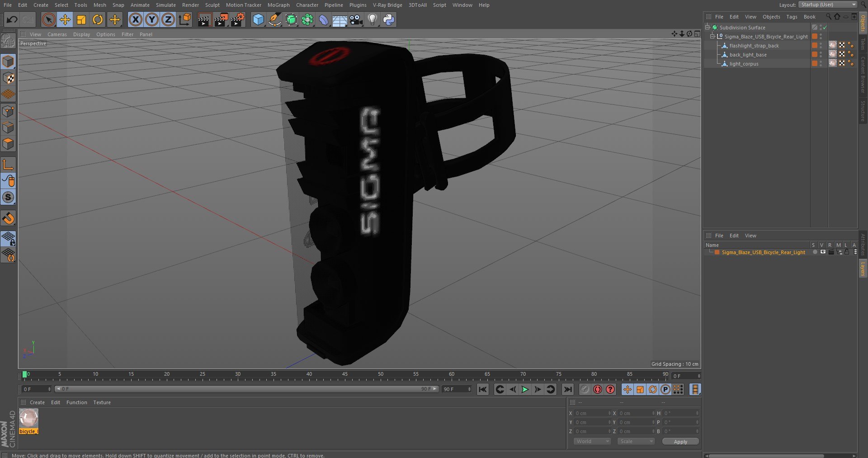Viewport: 868px width, 458px height.
Task: Activate the Scale tool
Action: click(81, 19)
